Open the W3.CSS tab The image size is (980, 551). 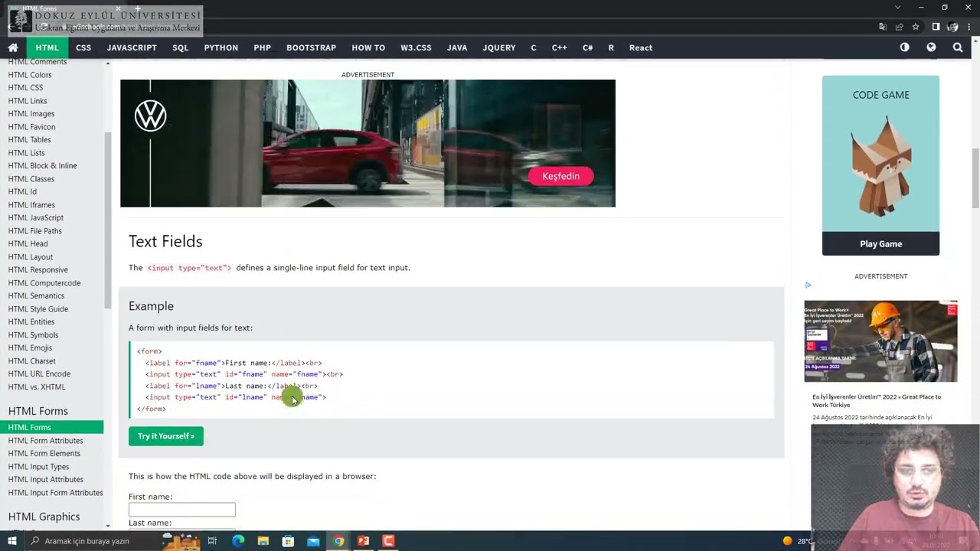click(x=416, y=47)
